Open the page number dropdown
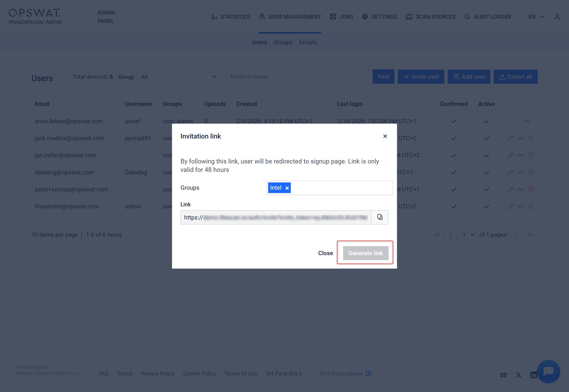Viewport: 569px width, 392px height. [468, 235]
